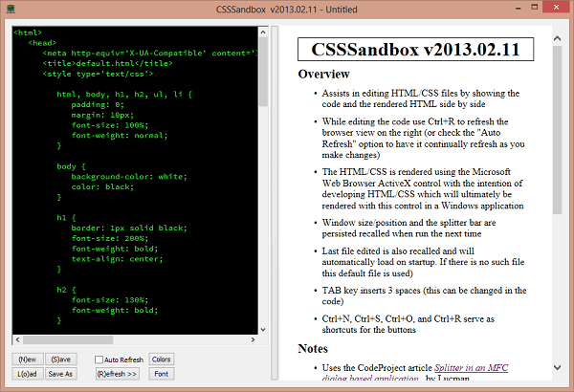Click the Notes heading in preview
Image resolution: width=574 pixels, height=392 pixels.
pos(313,348)
